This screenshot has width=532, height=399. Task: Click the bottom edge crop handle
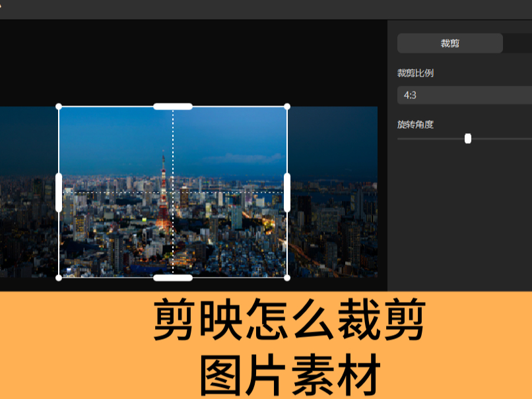[173, 278]
